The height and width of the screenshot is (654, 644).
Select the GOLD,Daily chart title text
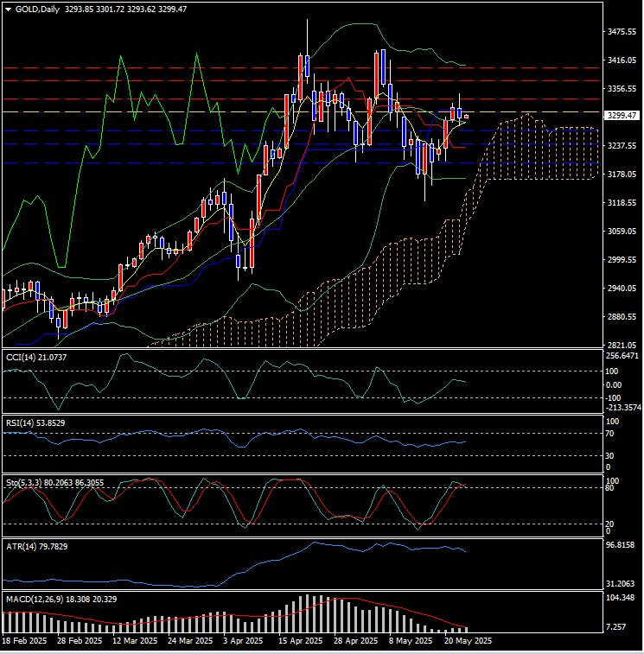click(37, 10)
